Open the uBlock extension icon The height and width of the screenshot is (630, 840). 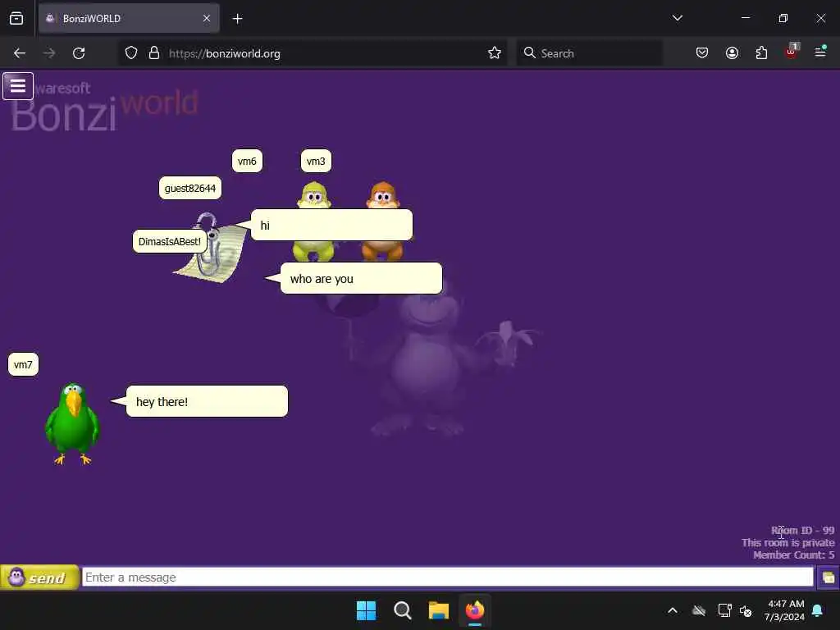click(792, 52)
